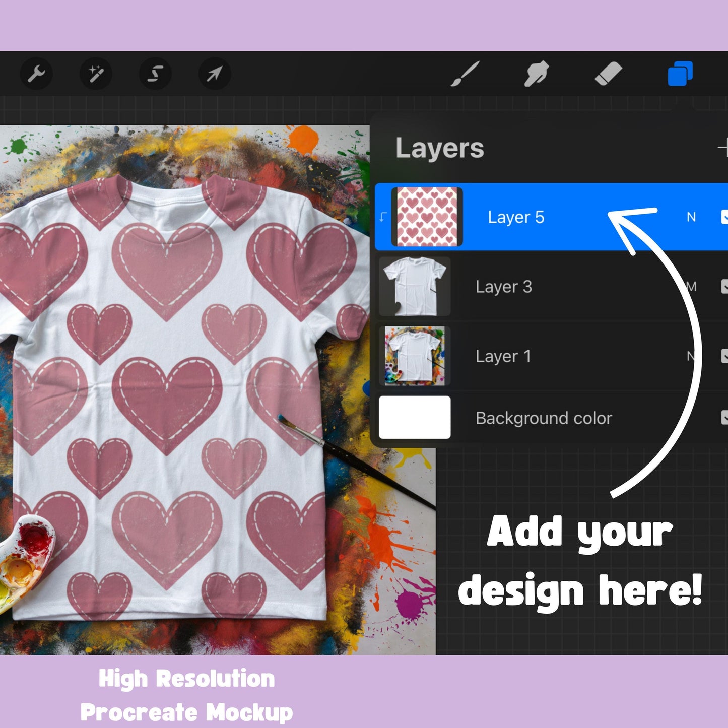Image resolution: width=728 pixels, height=728 pixels.
Task: Click the heart pattern thumbnail of Layer 5
Action: coord(428,217)
